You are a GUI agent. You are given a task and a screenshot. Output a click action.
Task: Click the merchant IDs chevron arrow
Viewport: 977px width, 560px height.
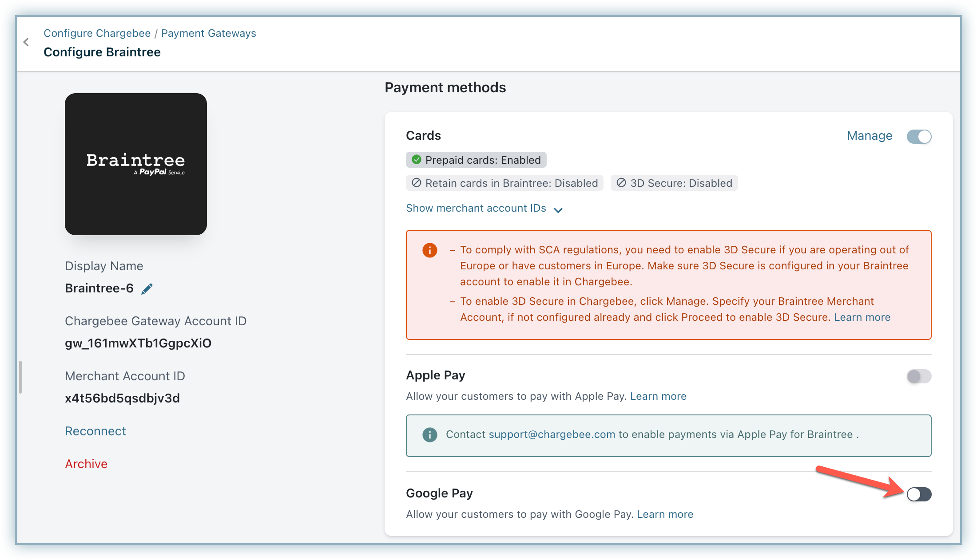[x=558, y=210]
